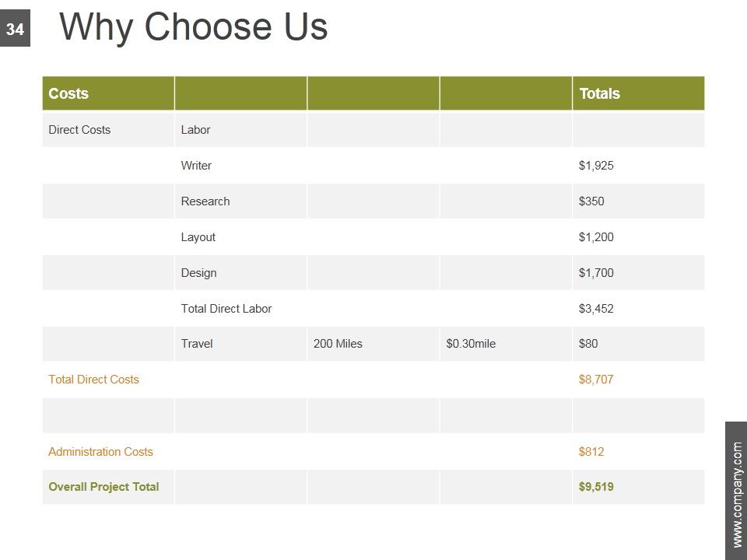The image size is (747, 560).
Task: Select the Layout row label
Action: coord(198,237)
